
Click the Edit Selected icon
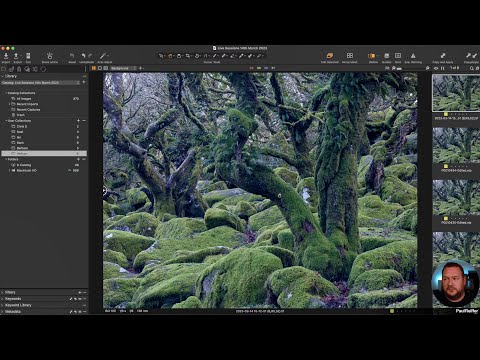(x=330, y=56)
